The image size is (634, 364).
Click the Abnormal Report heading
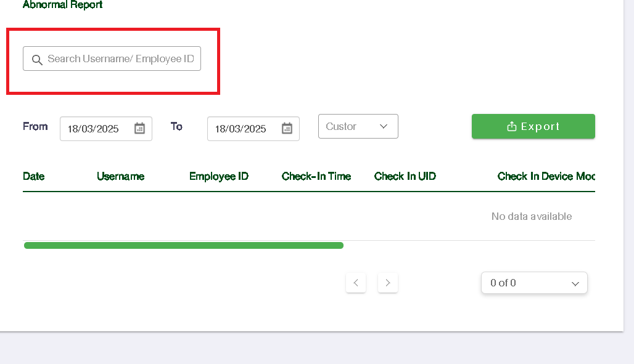point(62,5)
